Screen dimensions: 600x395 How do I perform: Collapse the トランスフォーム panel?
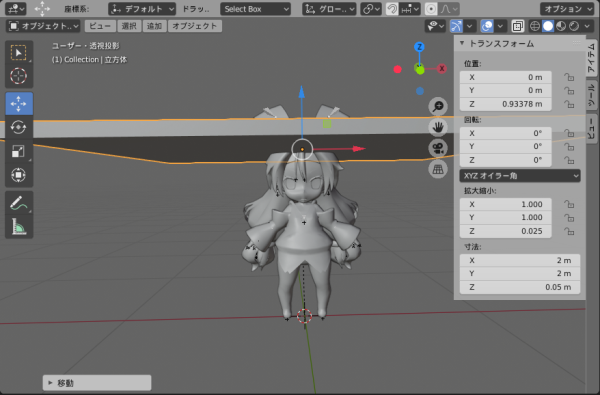click(462, 43)
